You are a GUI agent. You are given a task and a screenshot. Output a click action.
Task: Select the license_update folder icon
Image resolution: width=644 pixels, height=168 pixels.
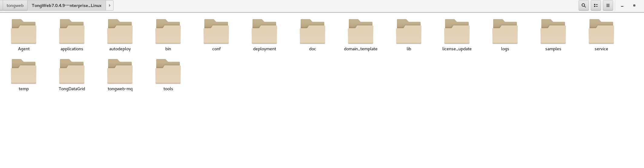coord(457,31)
